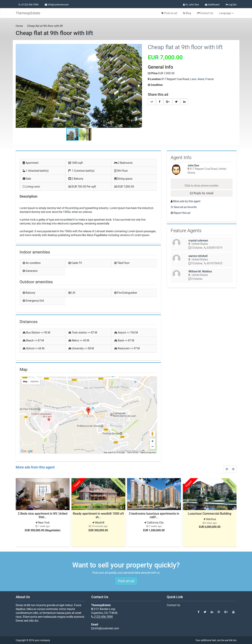This screenshot has width=252, height=644.
Task: Select first building gallery thumbnail
Action: coord(72,134)
